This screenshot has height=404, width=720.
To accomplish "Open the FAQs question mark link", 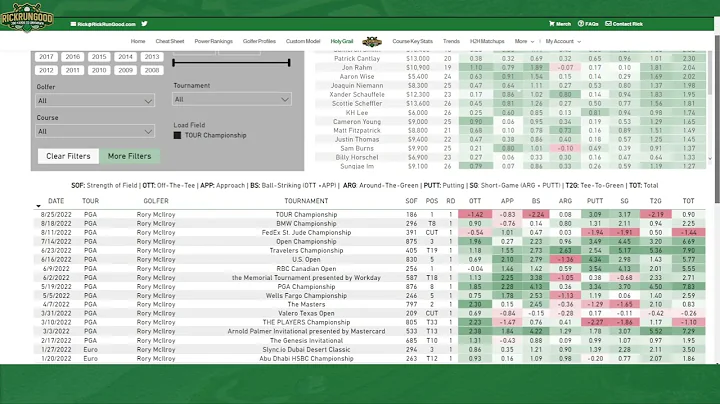I will point(588,24).
